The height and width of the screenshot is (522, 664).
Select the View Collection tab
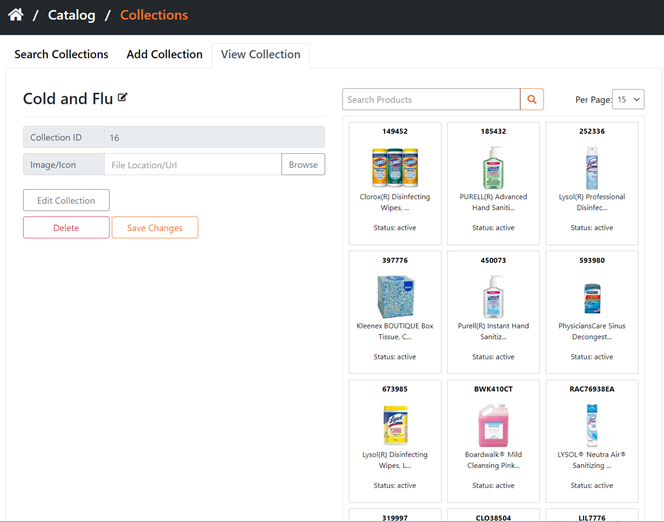[260, 54]
